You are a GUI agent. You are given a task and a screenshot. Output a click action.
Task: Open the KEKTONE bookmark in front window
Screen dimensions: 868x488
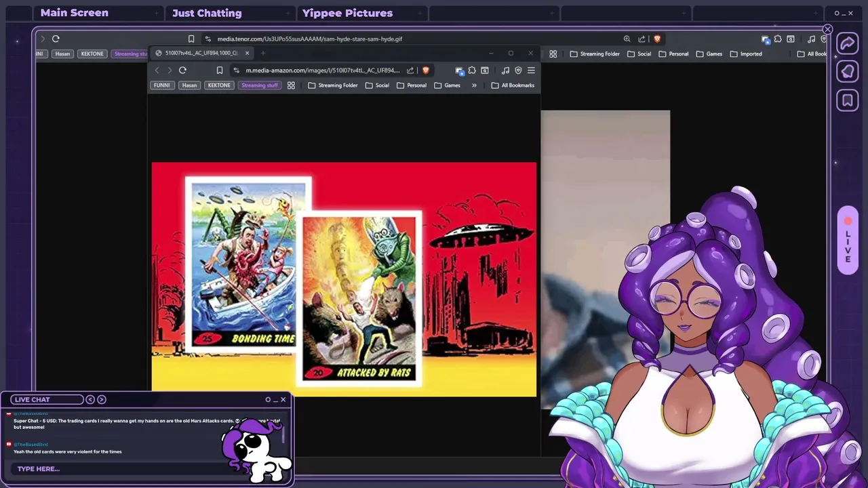point(219,85)
